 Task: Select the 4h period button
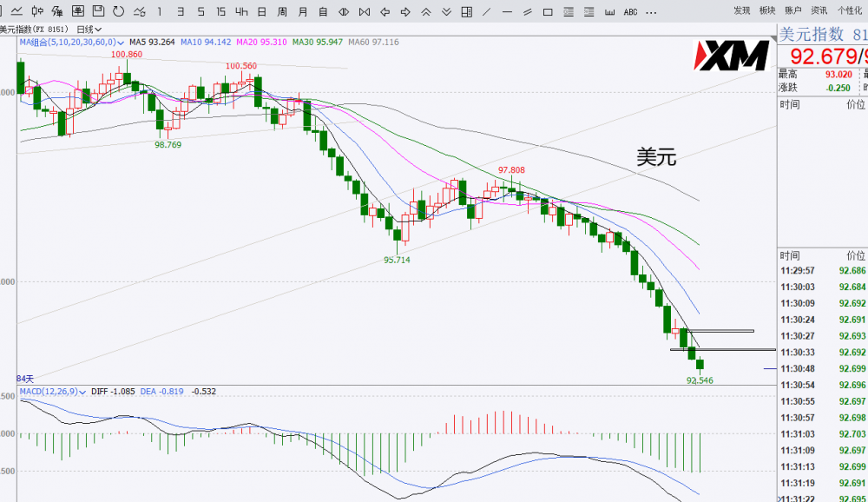(x=241, y=11)
